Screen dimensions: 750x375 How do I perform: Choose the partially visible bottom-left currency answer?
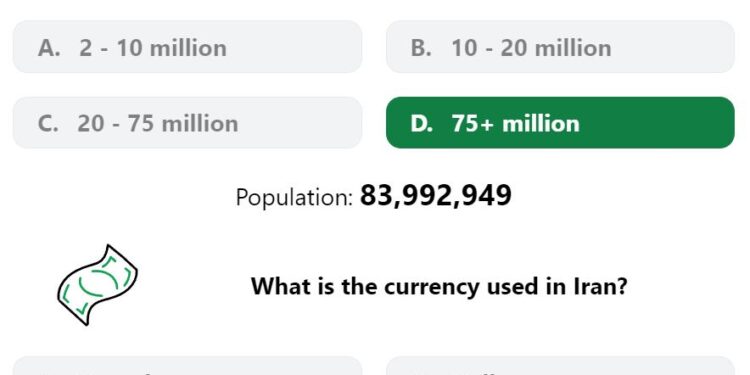coord(187,365)
